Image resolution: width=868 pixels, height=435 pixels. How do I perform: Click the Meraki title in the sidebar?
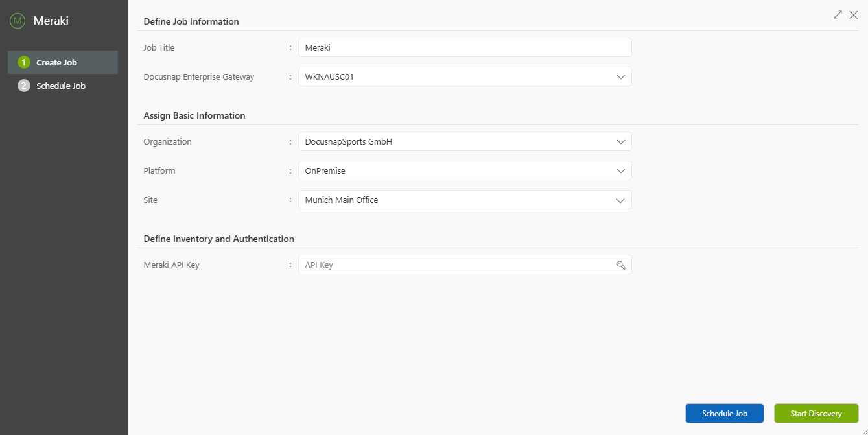(51, 21)
